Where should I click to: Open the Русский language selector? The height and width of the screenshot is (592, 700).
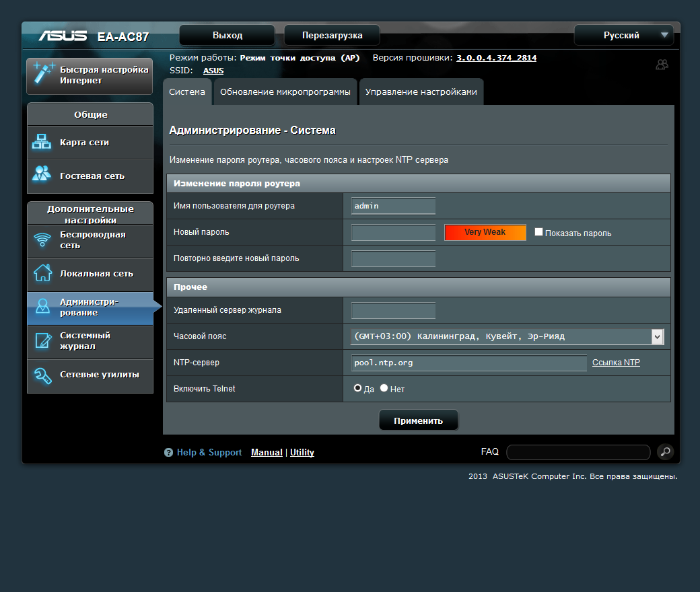coord(623,35)
